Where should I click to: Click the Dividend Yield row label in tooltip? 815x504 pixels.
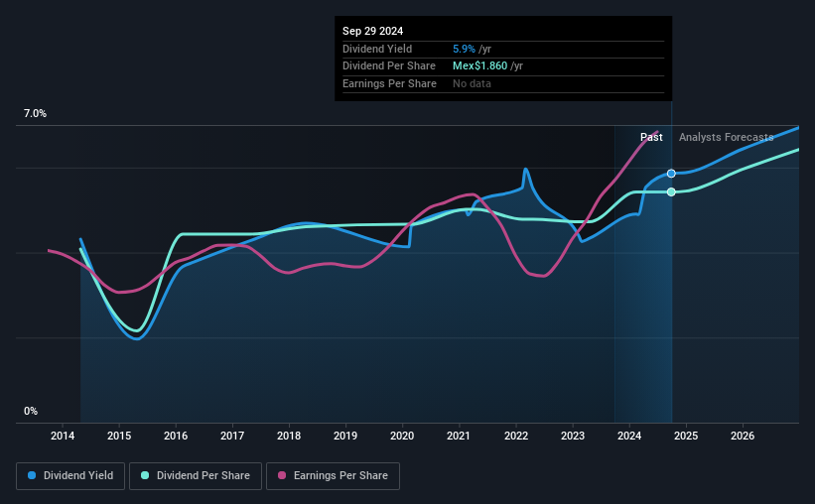click(x=377, y=49)
